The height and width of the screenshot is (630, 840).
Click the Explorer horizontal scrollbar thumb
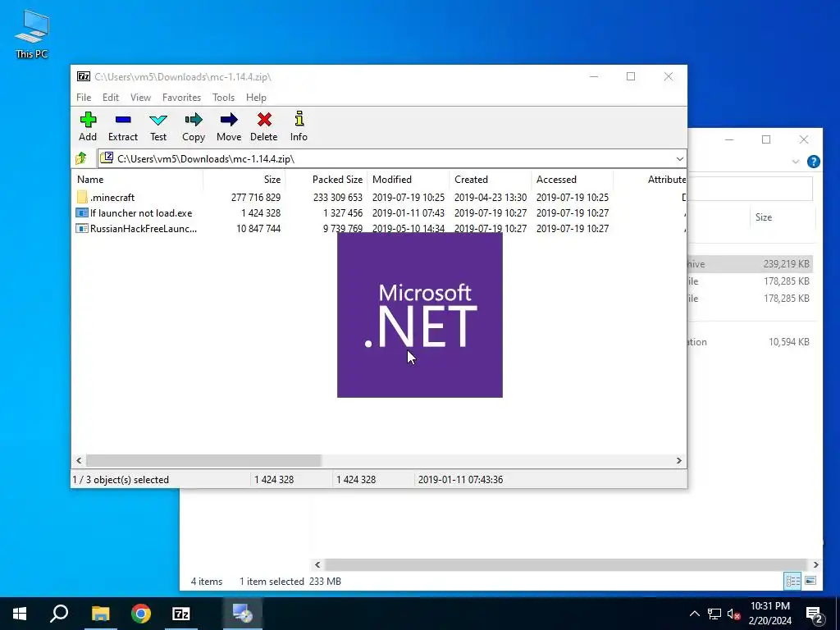565,564
